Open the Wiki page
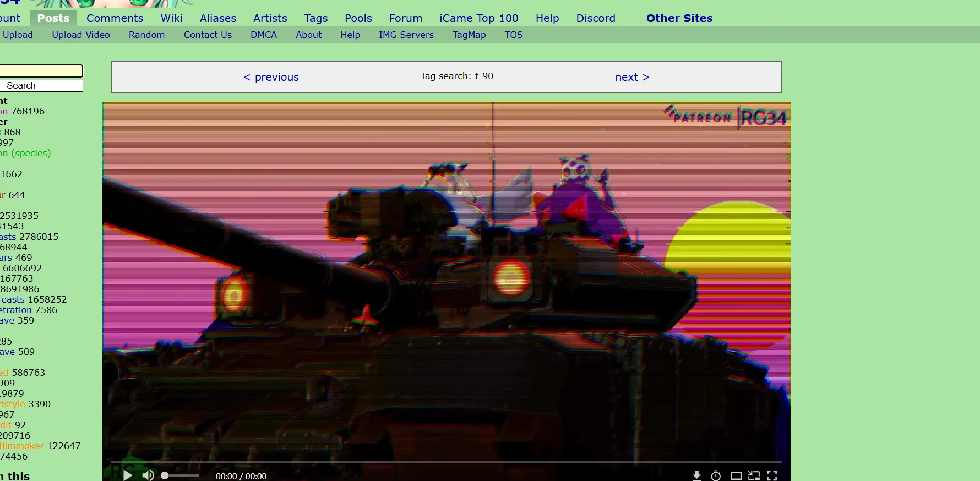 pos(172,18)
